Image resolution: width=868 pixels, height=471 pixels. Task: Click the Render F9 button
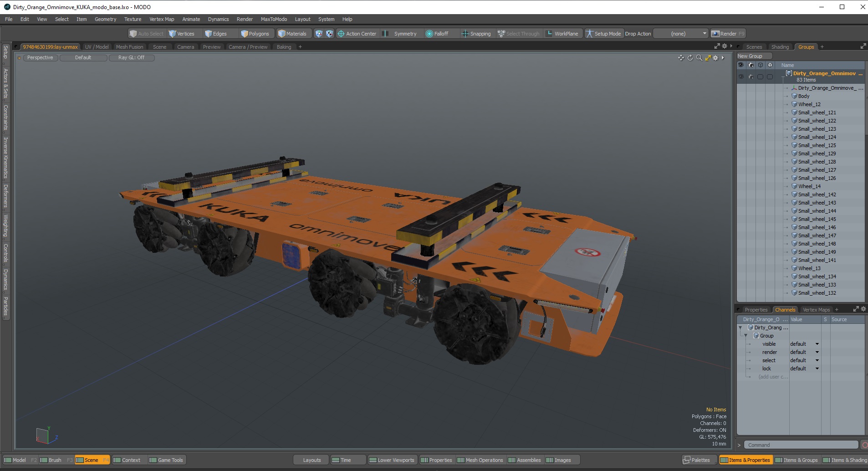point(728,34)
